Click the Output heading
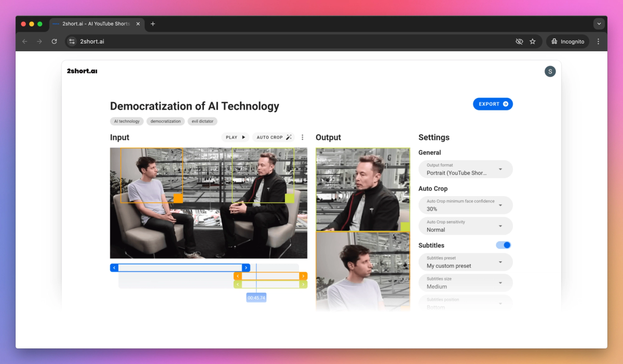 [328, 137]
